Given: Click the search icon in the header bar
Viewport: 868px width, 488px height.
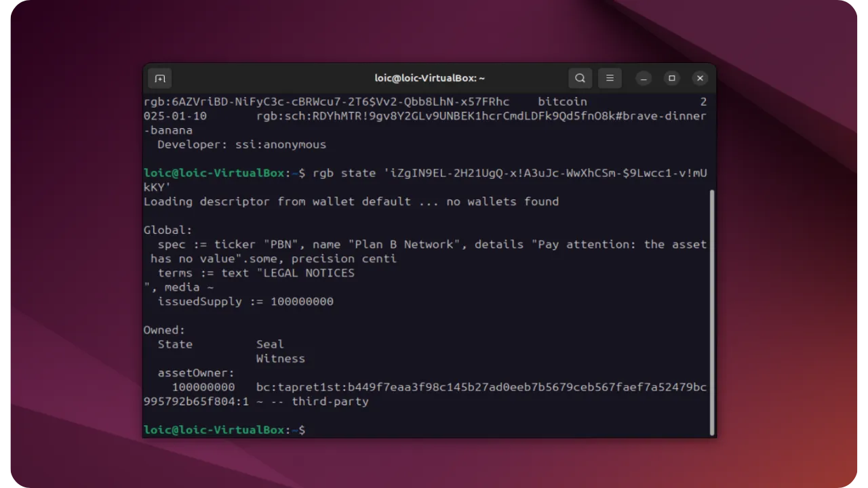Looking at the screenshot, I should click(580, 78).
